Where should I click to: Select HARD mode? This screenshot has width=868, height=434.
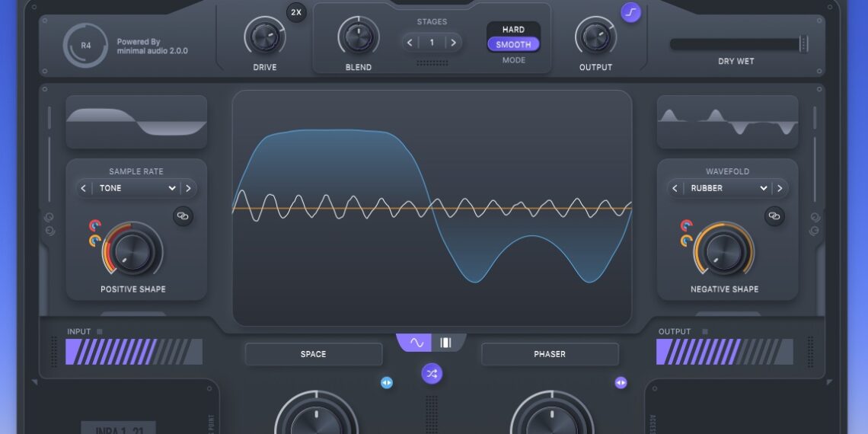pos(513,30)
